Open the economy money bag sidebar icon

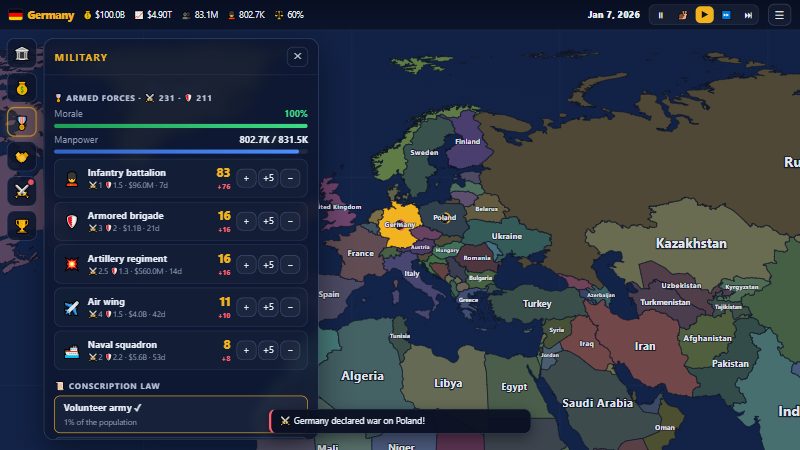[22, 88]
